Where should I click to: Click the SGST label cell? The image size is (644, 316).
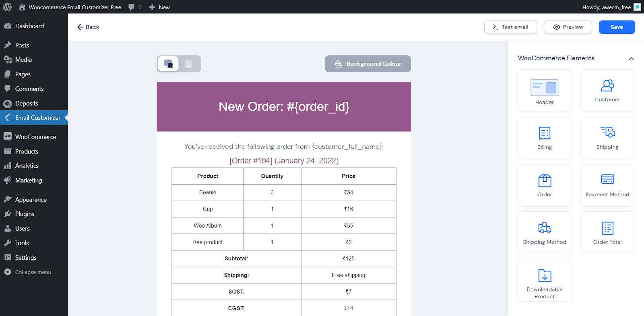tap(236, 291)
